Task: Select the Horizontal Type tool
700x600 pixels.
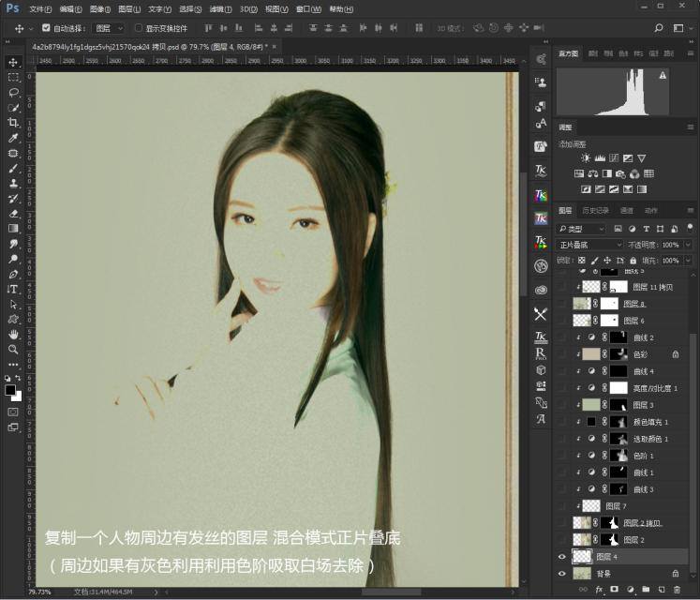Action: click(13, 289)
